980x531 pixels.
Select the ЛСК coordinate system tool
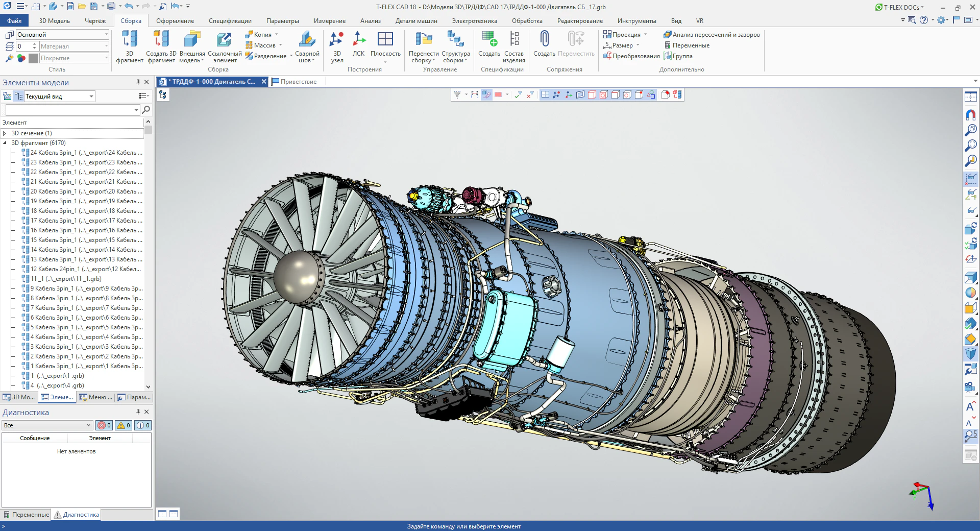point(359,39)
